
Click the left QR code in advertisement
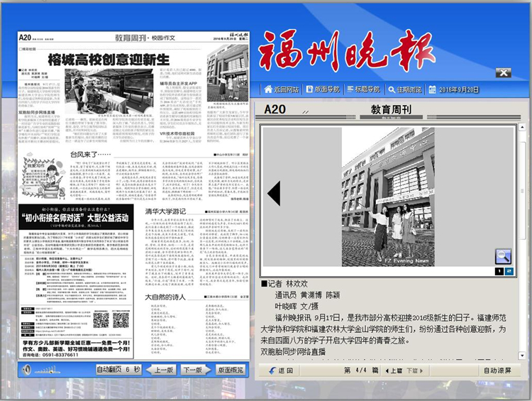(101, 319)
